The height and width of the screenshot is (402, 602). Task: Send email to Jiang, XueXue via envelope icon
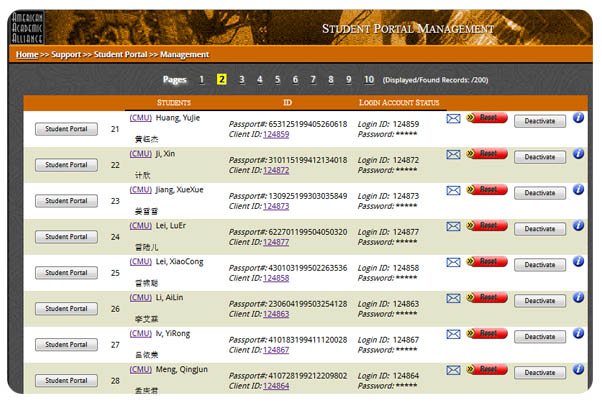pyautogui.click(x=453, y=190)
